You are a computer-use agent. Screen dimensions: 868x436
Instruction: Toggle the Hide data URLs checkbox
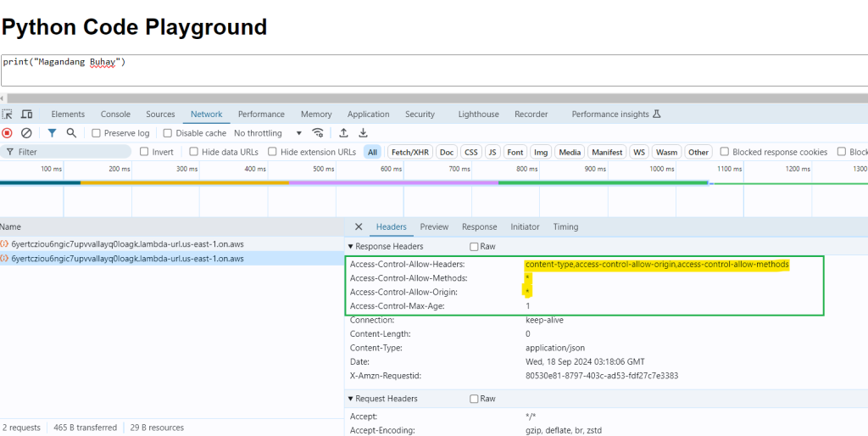[195, 152]
